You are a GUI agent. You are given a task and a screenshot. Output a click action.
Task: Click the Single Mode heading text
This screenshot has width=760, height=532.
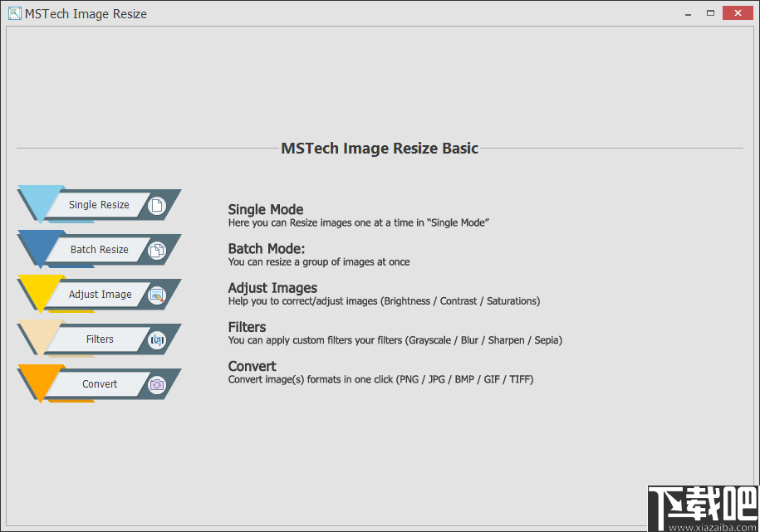[265, 209]
